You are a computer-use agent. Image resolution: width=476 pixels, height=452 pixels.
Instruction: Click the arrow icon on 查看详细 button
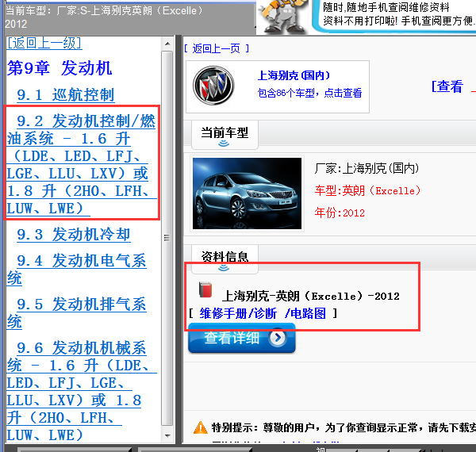click(x=278, y=337)
